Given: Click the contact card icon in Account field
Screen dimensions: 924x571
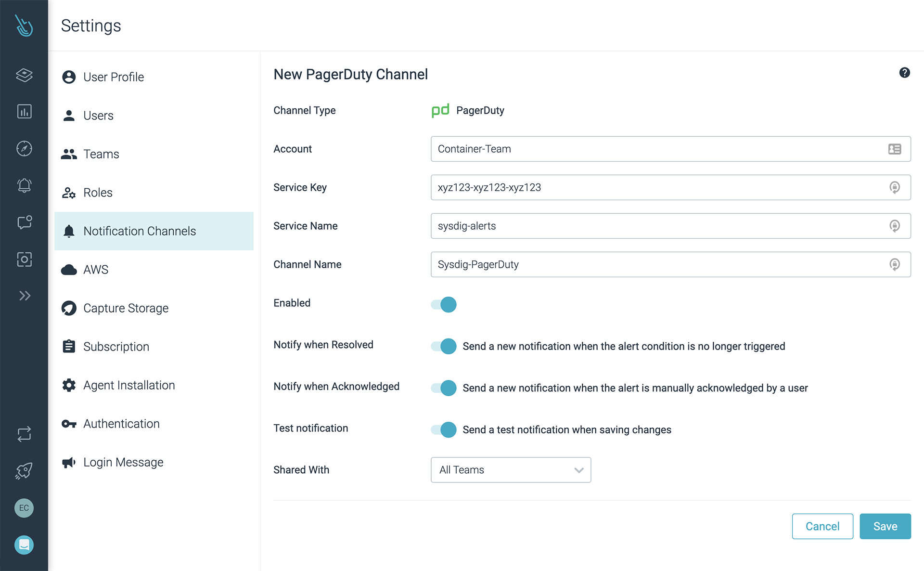Looking at the screenshot, I should pos(895,149).
